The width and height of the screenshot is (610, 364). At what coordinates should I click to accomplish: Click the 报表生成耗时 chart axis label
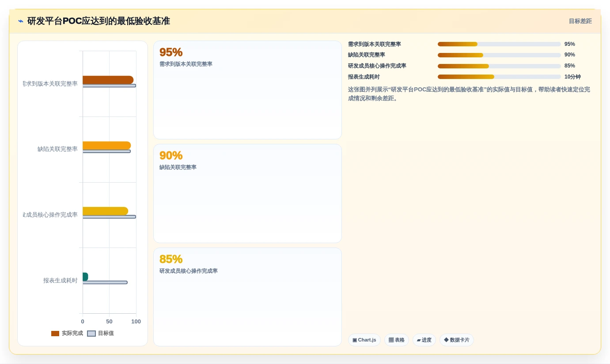[60, 281]
